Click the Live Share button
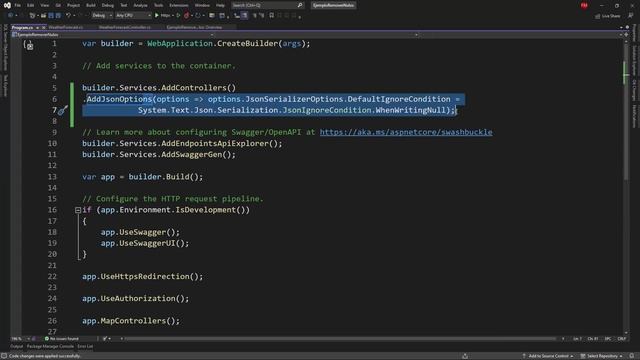 coord(607,16)
